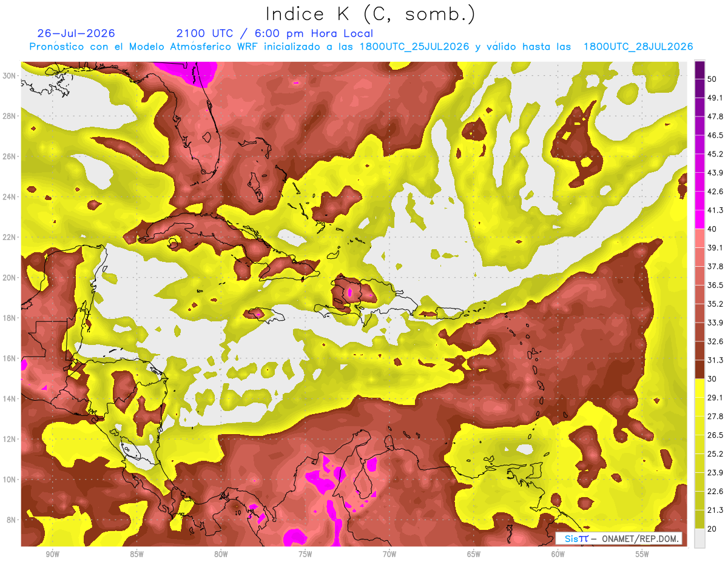728x562 pixels.
Task: Click the "55W" longitude axis label
Action: (642, 555)
